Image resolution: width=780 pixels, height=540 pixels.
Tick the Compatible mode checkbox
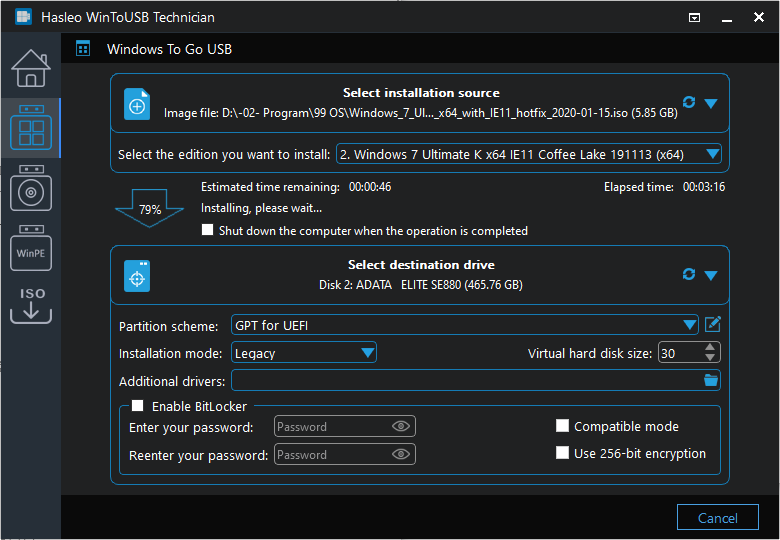point(563,426)
